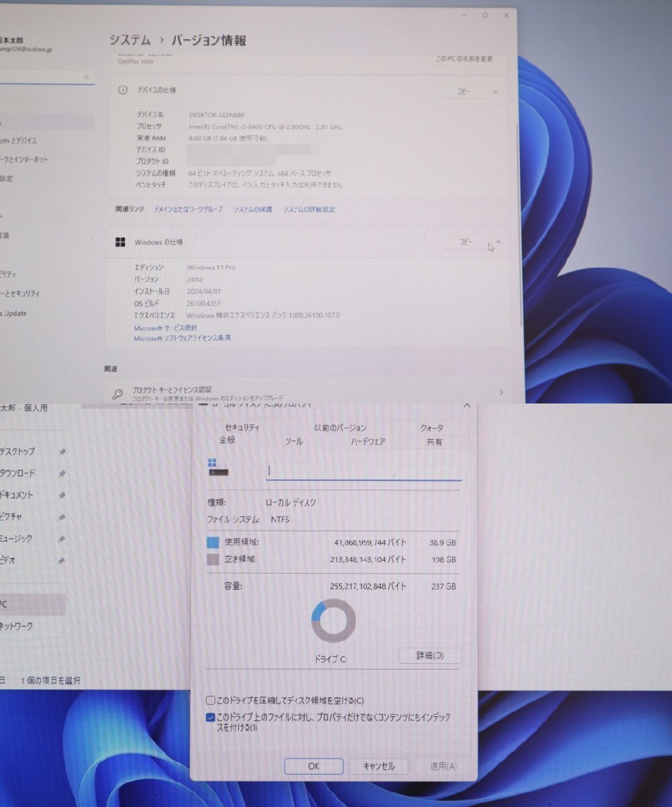The height and width of the screenshot is (807, 672).
Task: Click the drive label input field
Action: (364, 471)
